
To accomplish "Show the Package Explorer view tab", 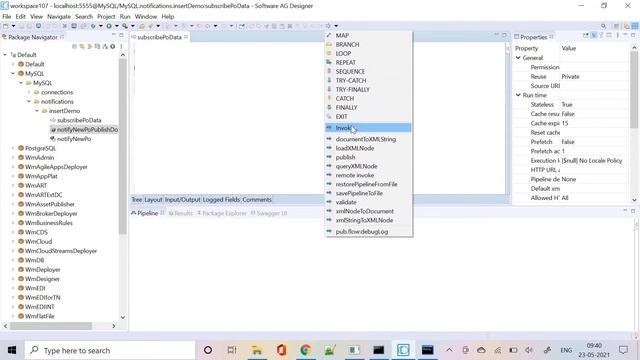I will (222, 213).
